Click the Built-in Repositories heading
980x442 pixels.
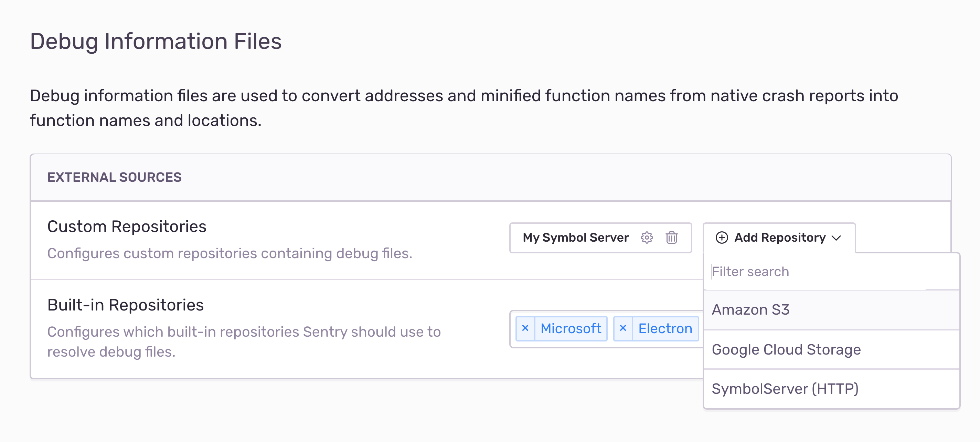pos(126,305)
